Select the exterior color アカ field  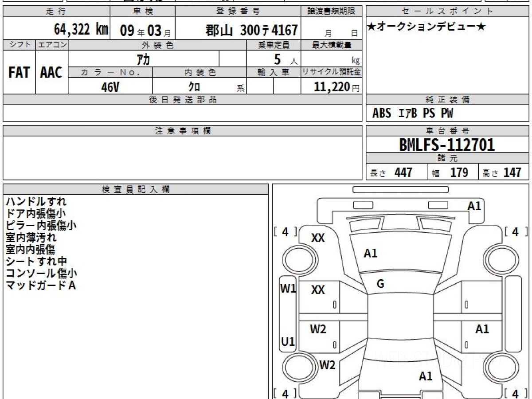(x=144, y=59)
